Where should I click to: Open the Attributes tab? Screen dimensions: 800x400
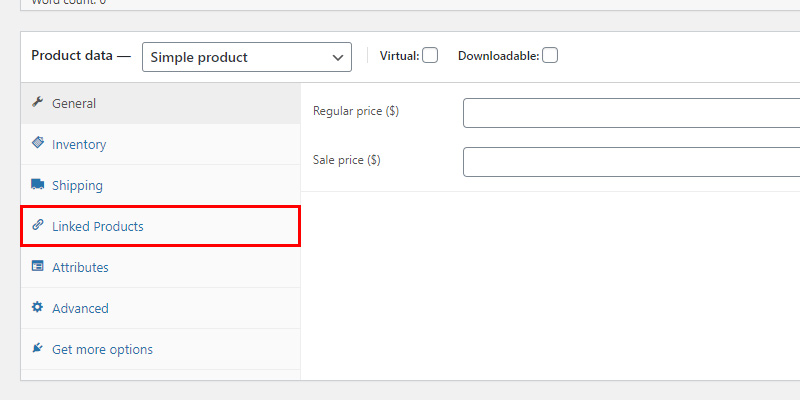point(161,267)
